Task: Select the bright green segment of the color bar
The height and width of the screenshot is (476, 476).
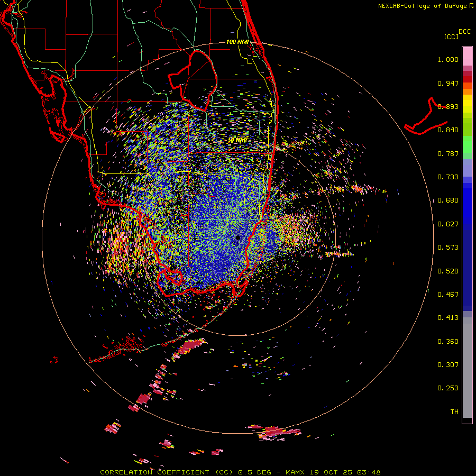Action: point(467,144)
